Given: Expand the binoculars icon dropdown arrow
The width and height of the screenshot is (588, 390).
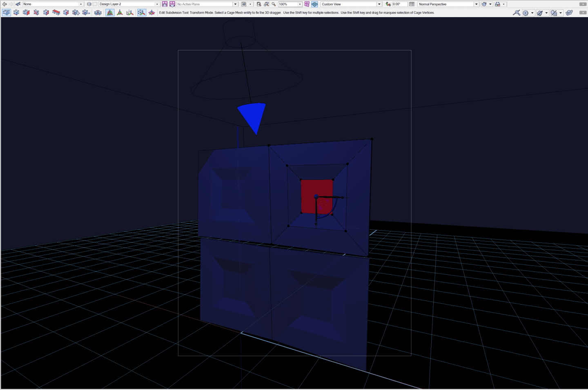Looking at the screenshot, I should click(504, 4).
